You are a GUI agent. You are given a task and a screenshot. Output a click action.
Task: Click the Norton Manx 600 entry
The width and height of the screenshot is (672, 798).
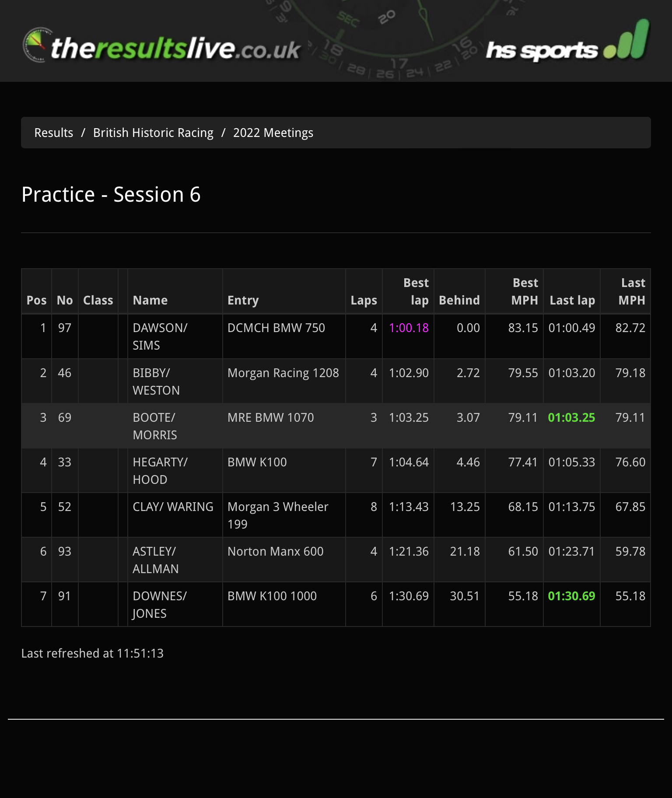[276, 551]
